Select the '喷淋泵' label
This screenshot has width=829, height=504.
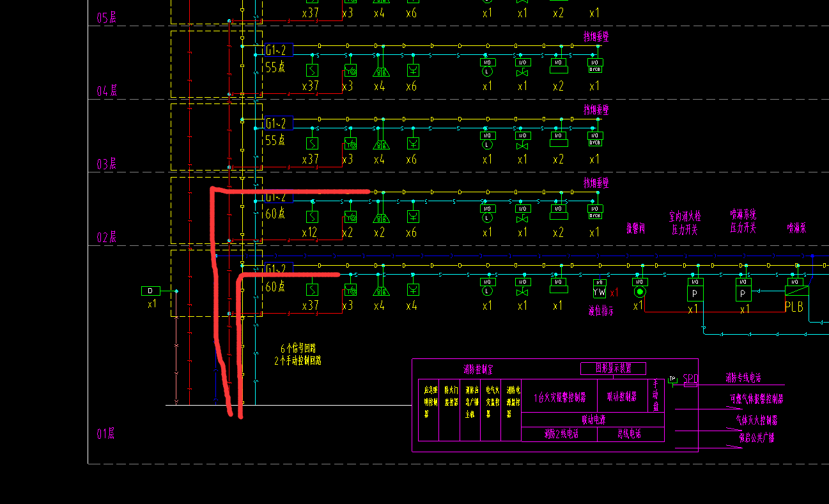click(796, 227)
